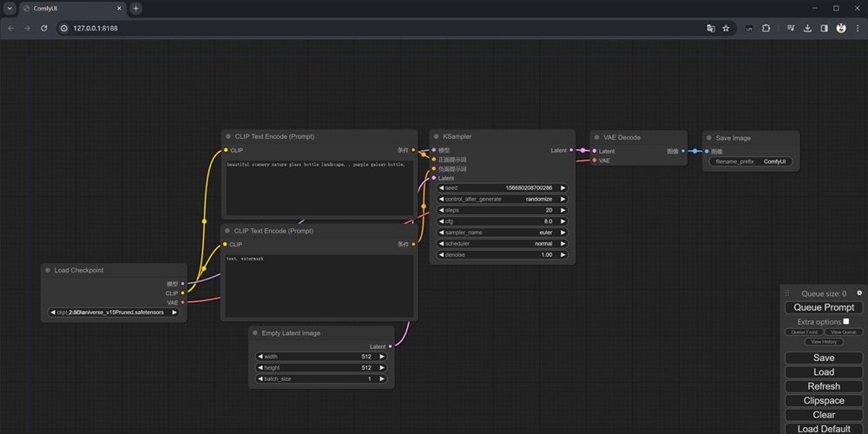Click the Load Default button
This screenshot has height=434, width=868.
click(x=824, y=429)
